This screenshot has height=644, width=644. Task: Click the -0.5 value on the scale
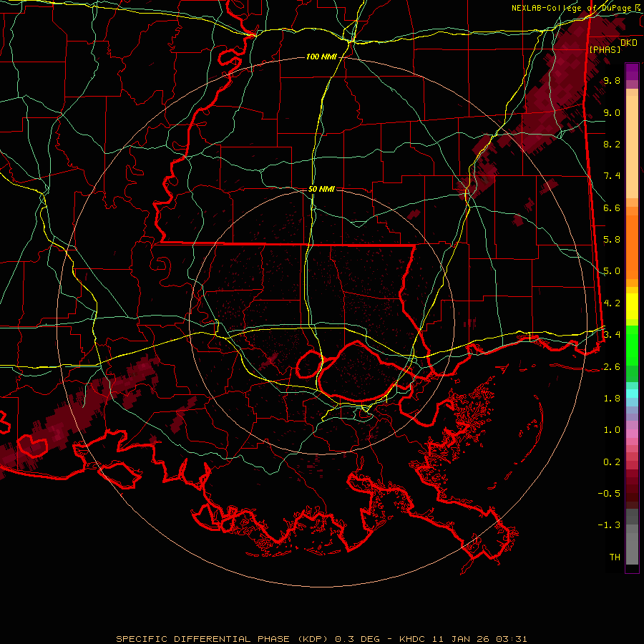tap(609, 494)
